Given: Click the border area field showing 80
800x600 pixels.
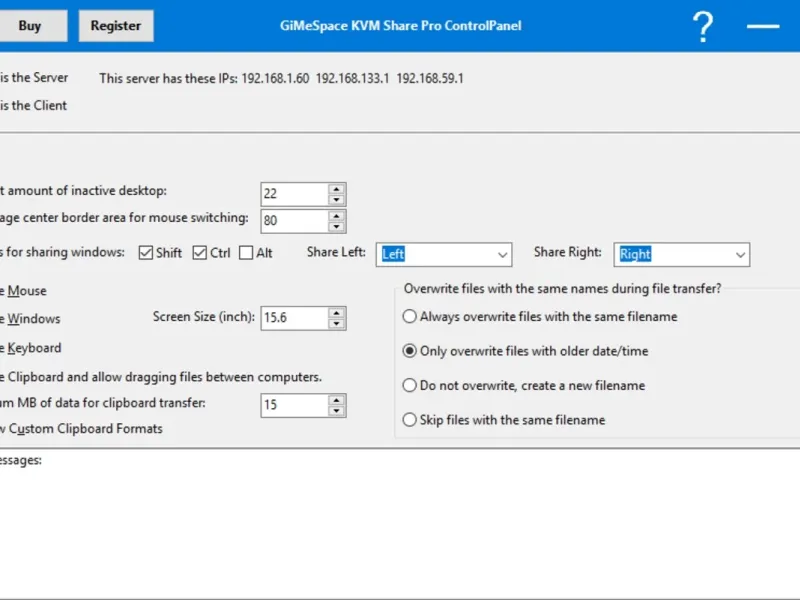Looking at the screenshot, I should pyautogui.click(x=294, y=221).
